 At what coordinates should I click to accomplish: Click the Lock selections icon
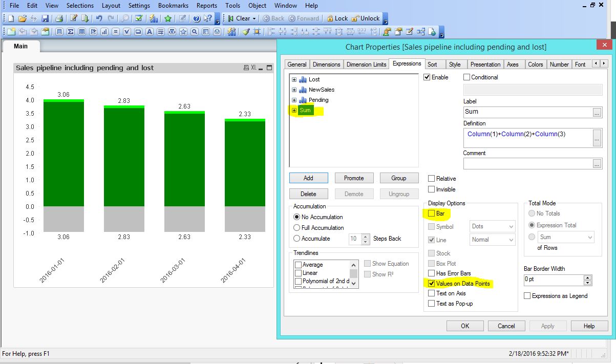pyautogui.click(x=337, y=18)
